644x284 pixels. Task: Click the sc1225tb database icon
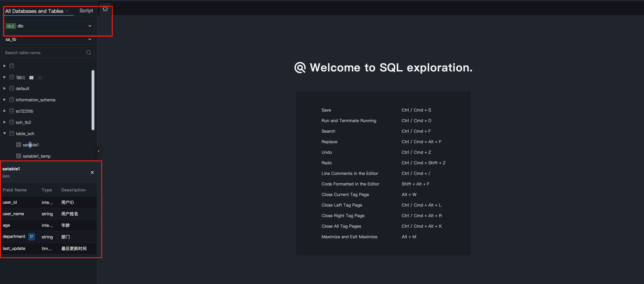(x=11, y=111)
